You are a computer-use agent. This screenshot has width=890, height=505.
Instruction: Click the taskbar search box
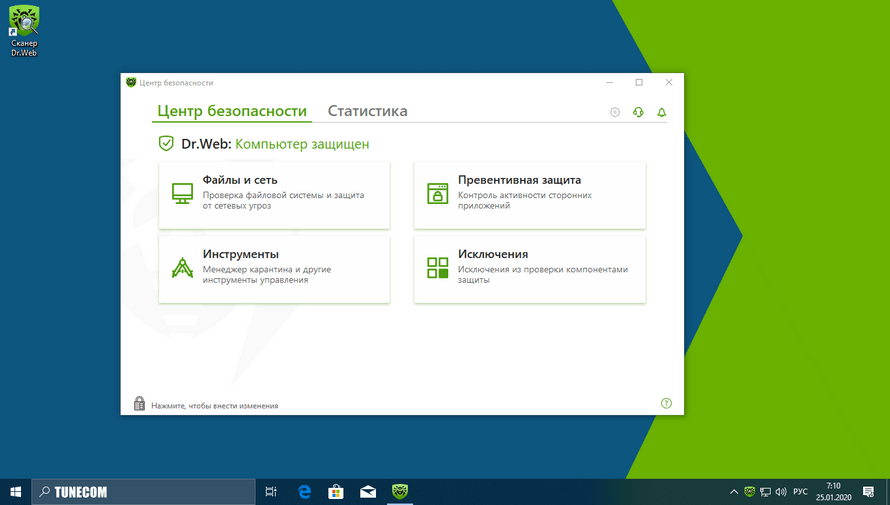(x=144, y=492)
